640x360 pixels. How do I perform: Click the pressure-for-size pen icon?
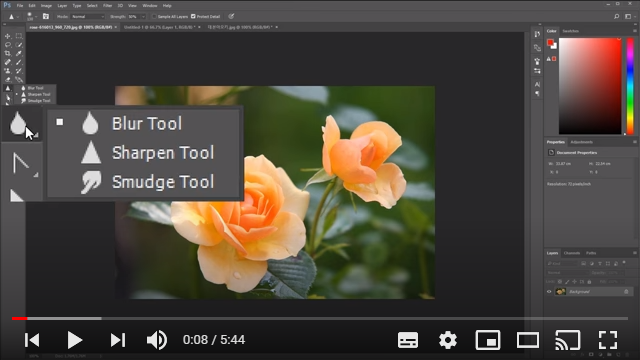point(231,16)
